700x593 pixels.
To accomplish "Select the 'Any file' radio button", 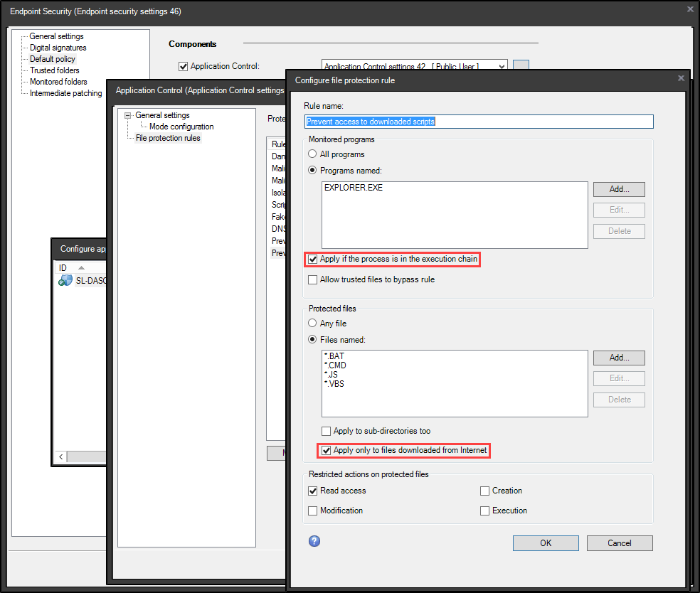I will (x=312, y=324).
